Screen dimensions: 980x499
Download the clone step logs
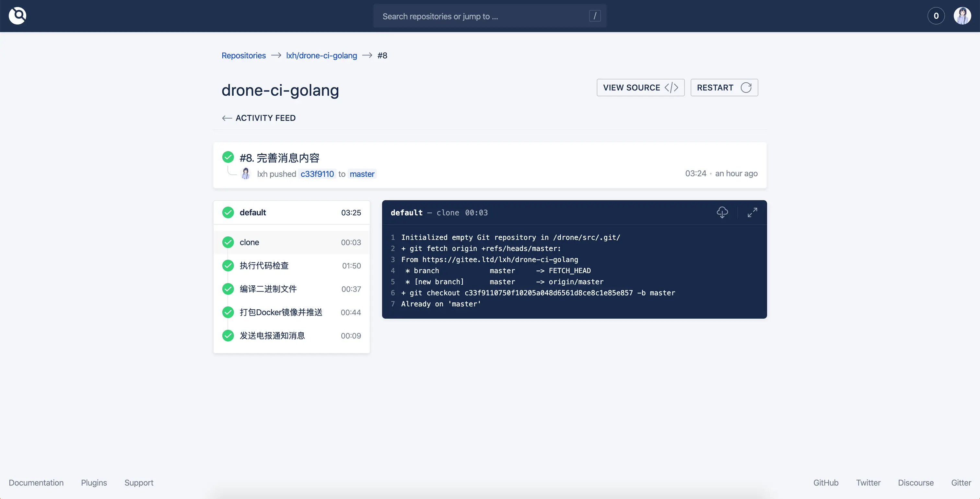pos(722,212)
